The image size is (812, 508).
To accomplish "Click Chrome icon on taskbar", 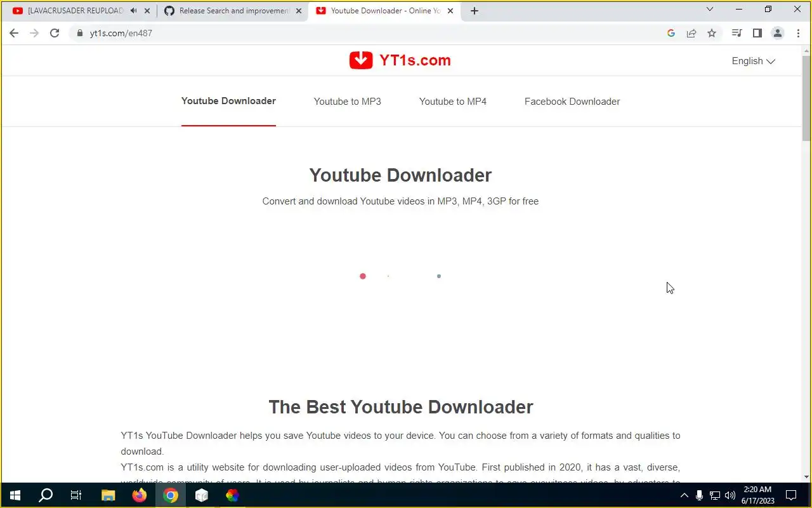I will click(171, 495).
